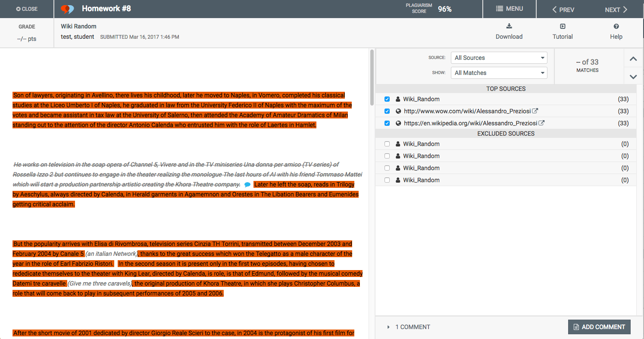Image resolution: width=644 pixels, height=339 pixels.
Task: Click the speech bubble logo icon
Action: click(x=67, y=9)
